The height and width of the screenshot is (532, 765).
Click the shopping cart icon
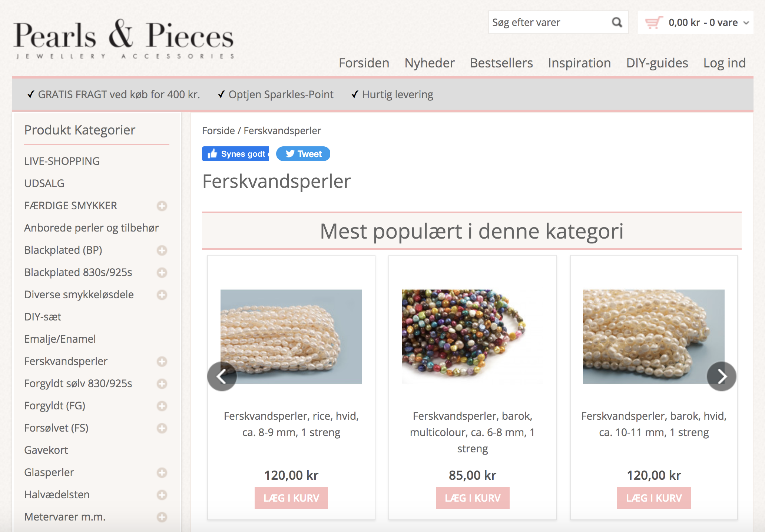[653, 23]
